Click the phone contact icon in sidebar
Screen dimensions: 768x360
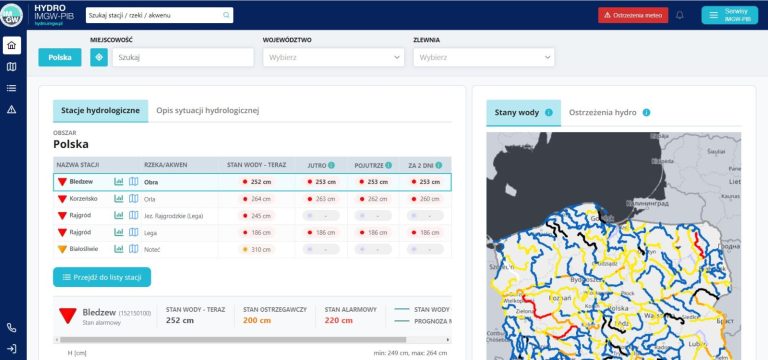(x=12, y=328)
